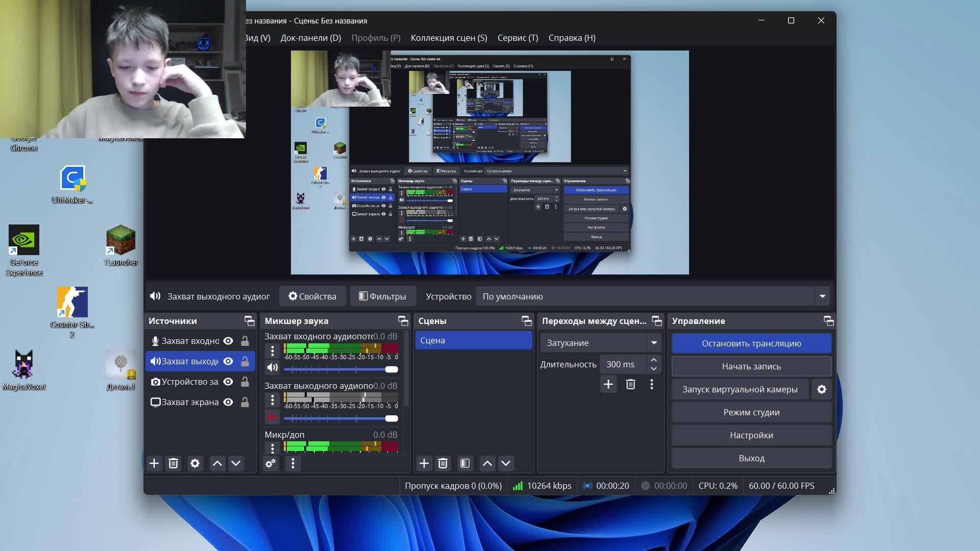Viewport: 980px width, 551px height.
Task: Open audio mixer three-dot menu at bottom
Action: tap(292, 463)
